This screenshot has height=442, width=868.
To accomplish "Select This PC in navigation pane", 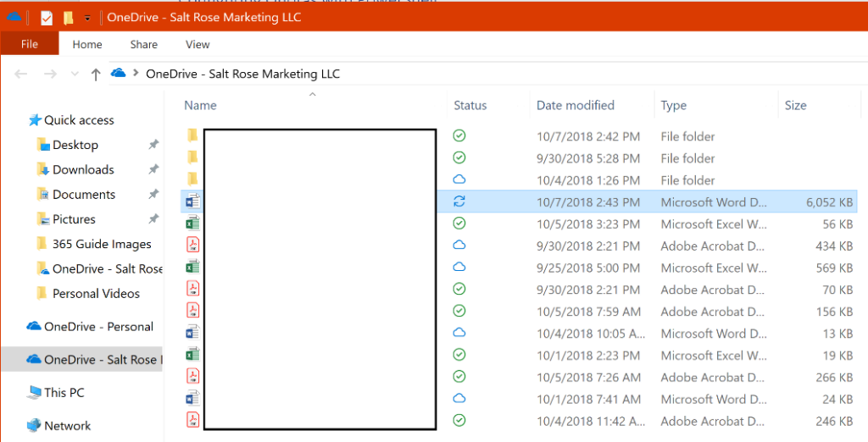I will pos(55,393).
